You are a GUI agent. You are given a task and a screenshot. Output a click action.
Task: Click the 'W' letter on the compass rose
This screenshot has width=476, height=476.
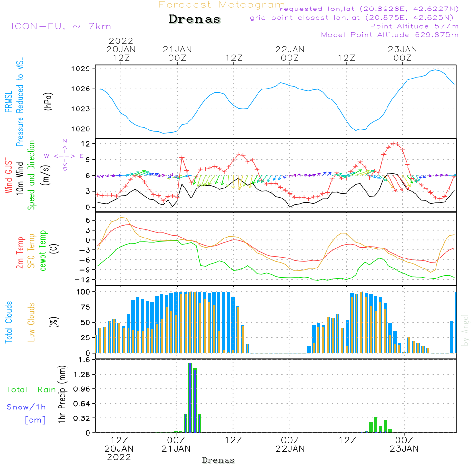(x=47, y=156)
